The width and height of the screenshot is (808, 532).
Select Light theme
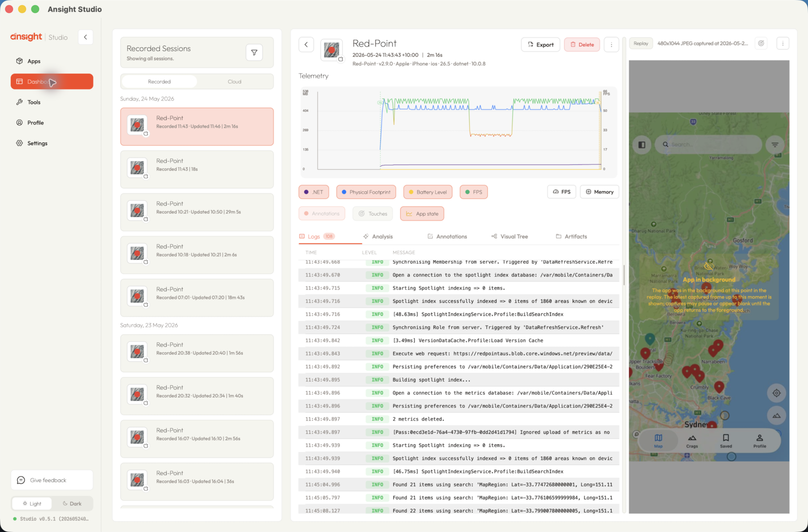32,504
